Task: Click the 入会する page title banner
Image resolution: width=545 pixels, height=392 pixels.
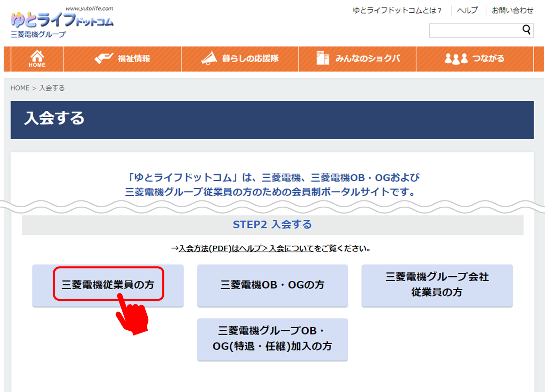Action: [x=272, y=120]
